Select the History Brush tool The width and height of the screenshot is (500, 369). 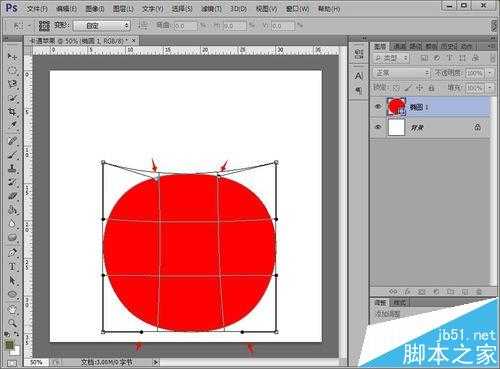[12, 182]
